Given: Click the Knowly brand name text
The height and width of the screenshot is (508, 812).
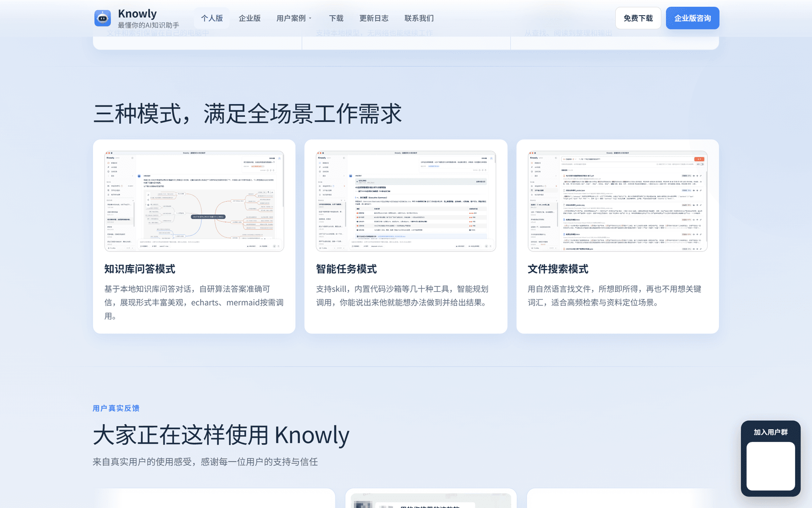Looking at the screenshot, I should click(137, 14).
